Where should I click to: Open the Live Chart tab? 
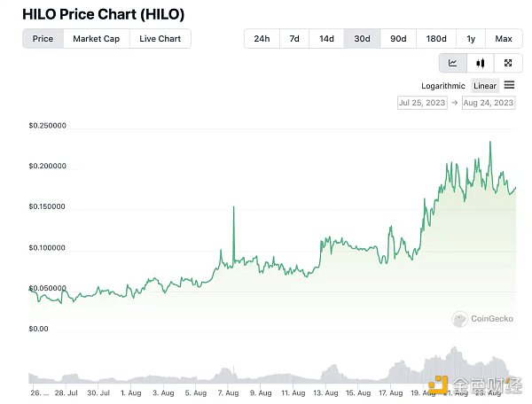coord(160,39)
